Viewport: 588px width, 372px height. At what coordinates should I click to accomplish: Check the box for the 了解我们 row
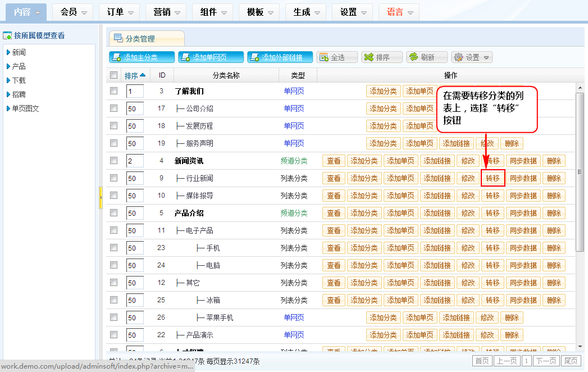pos(114,91)
